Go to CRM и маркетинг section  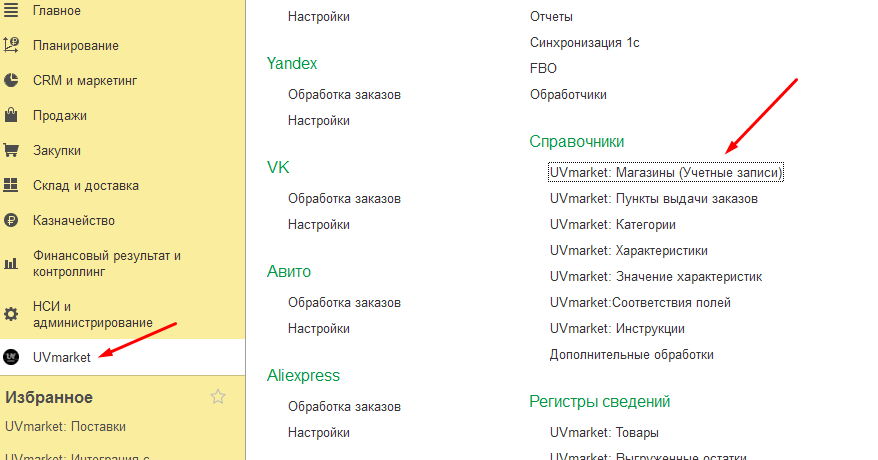point(85,81)
